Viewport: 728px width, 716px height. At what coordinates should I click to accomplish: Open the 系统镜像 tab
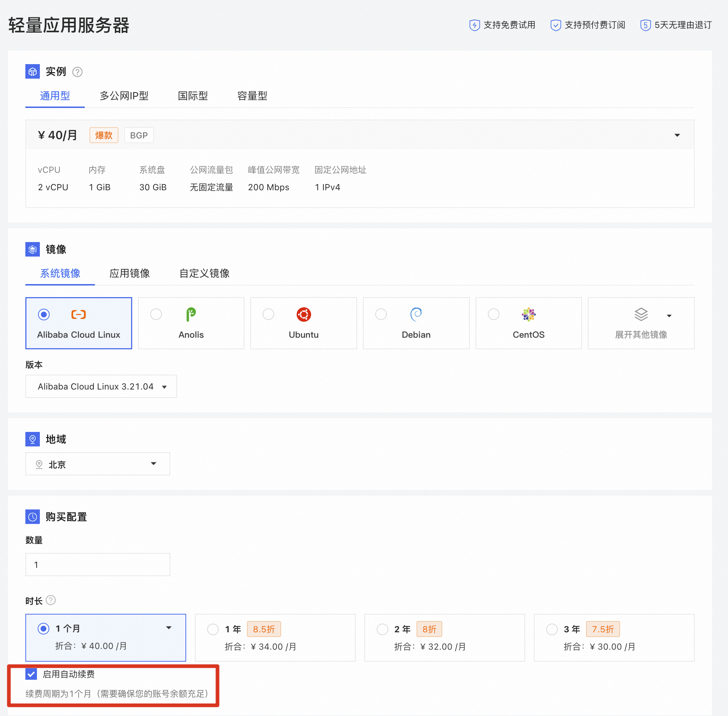coord(60,273)
